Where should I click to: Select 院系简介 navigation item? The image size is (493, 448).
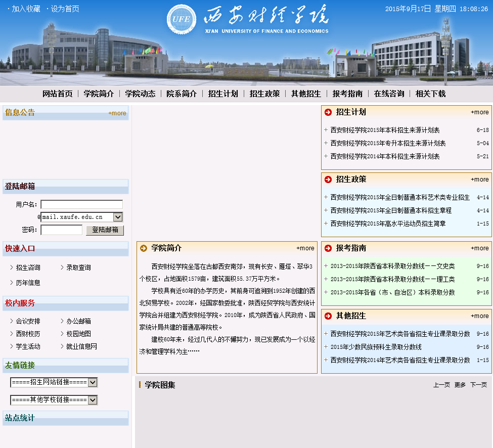coord(182,94)
